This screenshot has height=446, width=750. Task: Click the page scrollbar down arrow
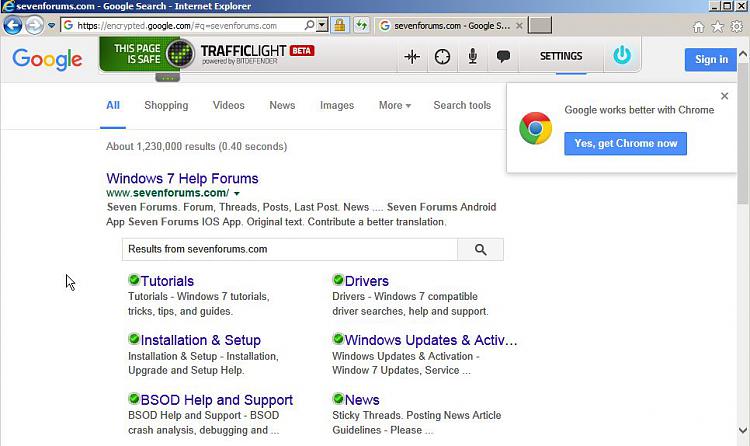coord(743,430)
